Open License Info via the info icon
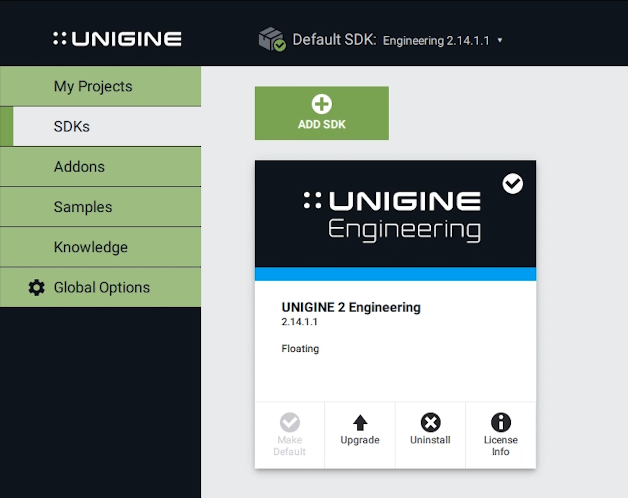This screenshot has width=628, height=498. [x=500, y=422]
